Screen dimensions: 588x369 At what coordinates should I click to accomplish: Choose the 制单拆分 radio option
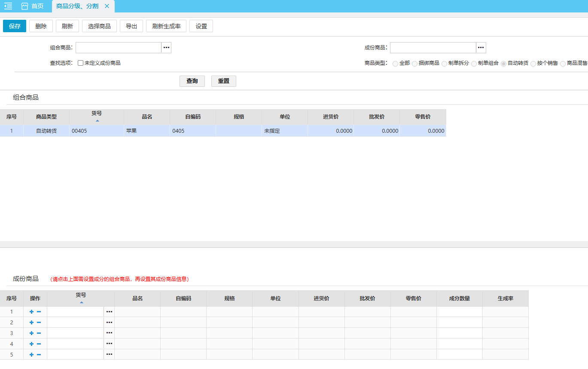click(444, 64)
